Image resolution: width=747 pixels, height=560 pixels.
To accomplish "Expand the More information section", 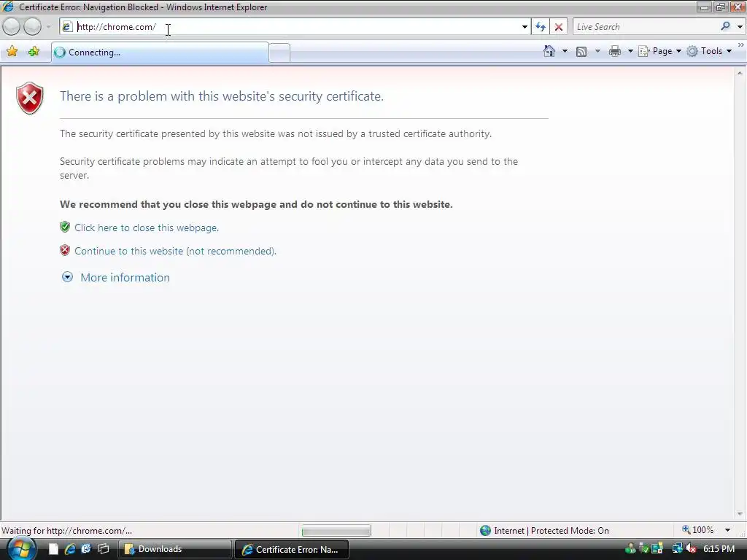I will pos(116,277).
